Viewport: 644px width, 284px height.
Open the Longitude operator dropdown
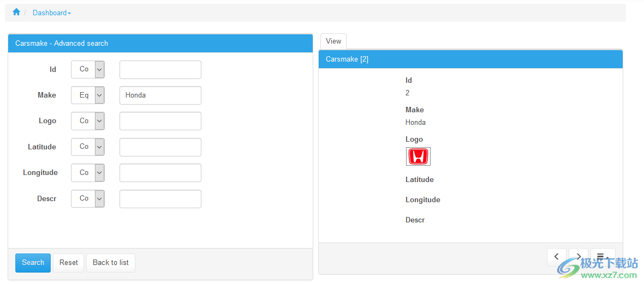pyautogui.click(x=88, y=172)
